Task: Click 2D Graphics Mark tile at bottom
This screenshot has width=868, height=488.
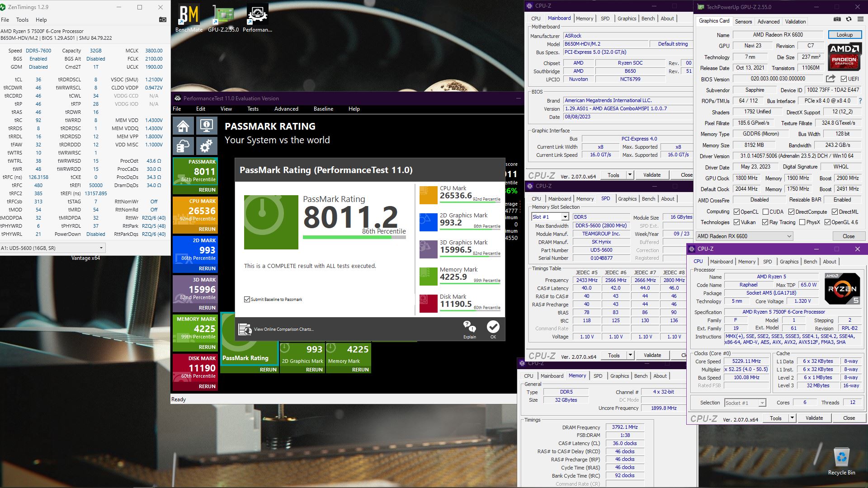Action: (x=302, y=357)
